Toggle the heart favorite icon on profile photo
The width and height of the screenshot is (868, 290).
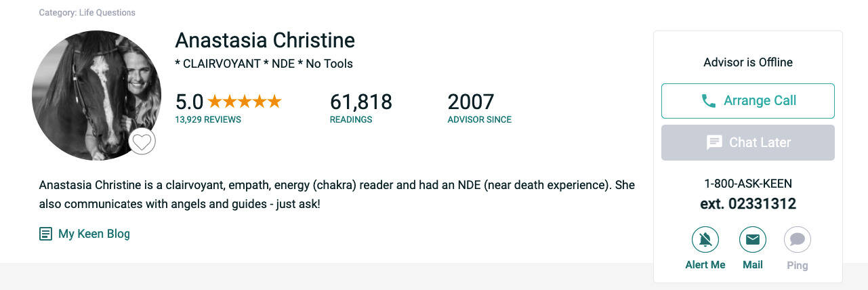coord(142,142)
